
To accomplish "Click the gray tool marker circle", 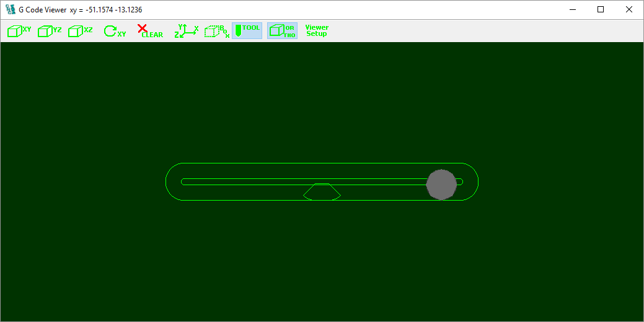I will click(x=442, y=184).
